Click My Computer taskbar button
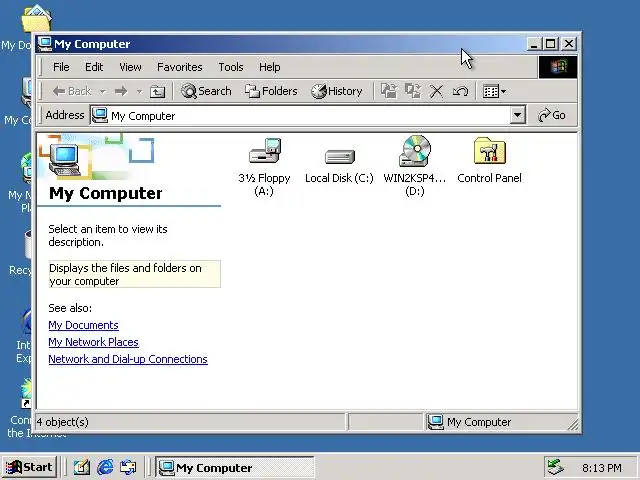 (235, 467)
